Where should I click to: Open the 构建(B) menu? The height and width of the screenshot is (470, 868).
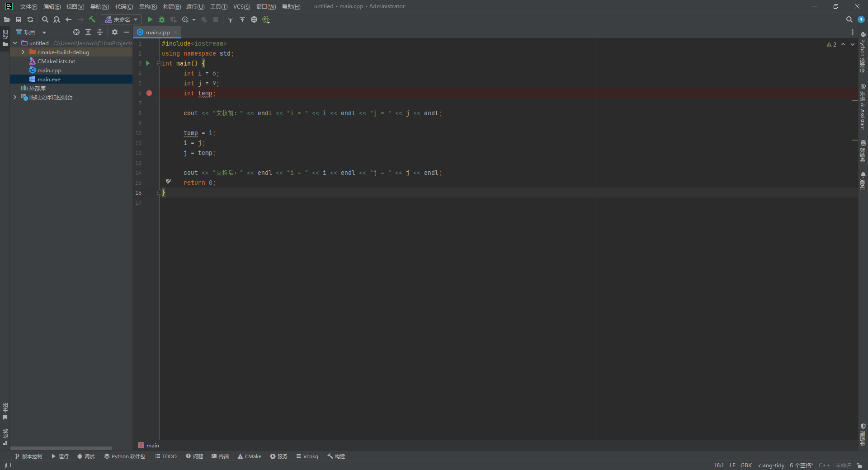[172, 6]
